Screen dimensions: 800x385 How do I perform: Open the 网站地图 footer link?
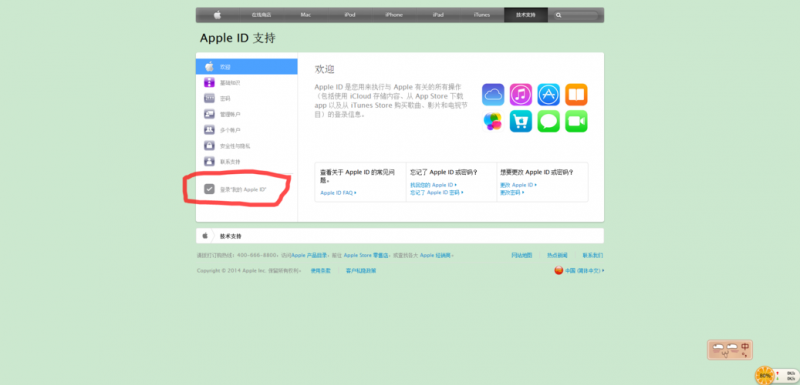(522, 255)
